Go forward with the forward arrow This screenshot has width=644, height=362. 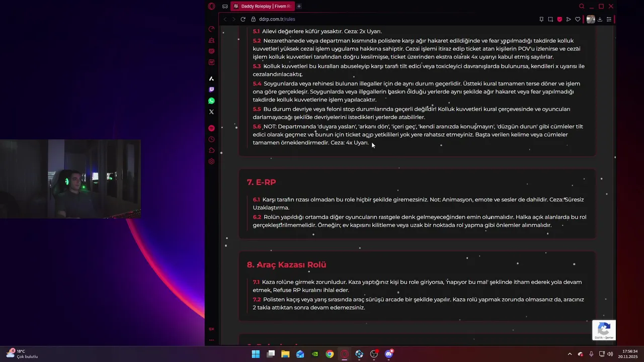(233, 19)
